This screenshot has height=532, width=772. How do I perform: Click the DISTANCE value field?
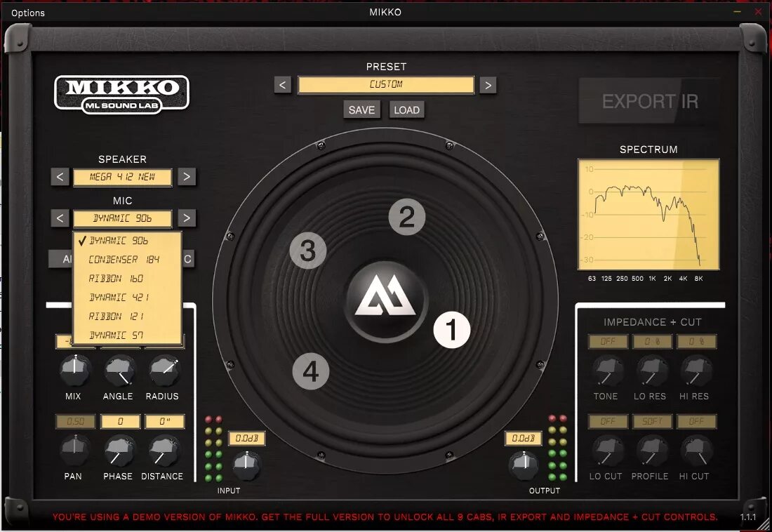tap(164, 422)
